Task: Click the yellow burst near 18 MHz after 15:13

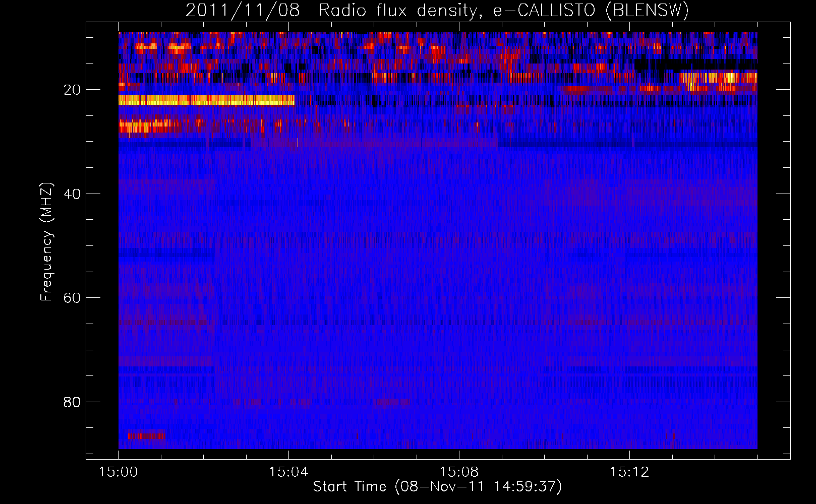Action: pyautogui.click(x=719, y=78)
